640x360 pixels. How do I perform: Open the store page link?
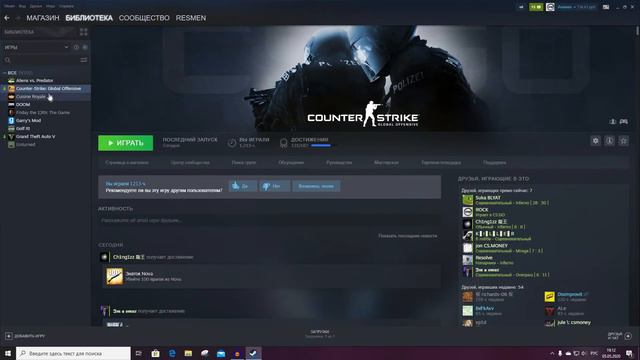coord(127,162)
